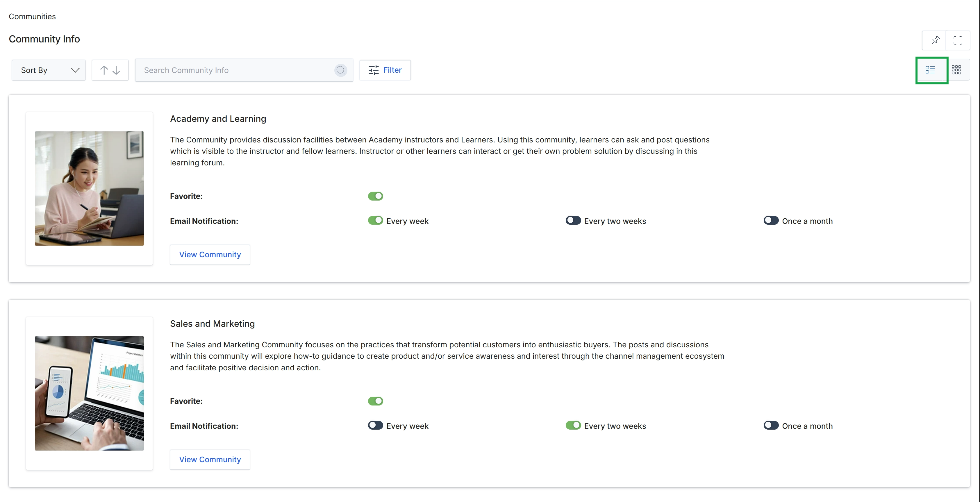The image size is (980, 502).
Task: Switch to list view layout
Action: click(x=931, y=70)
